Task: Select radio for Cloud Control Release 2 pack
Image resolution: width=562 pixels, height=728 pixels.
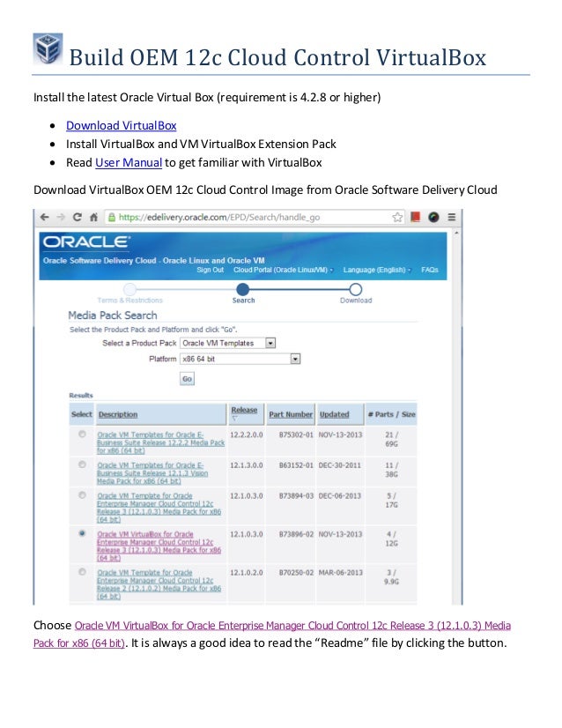Action: click(x=82, y=571)
